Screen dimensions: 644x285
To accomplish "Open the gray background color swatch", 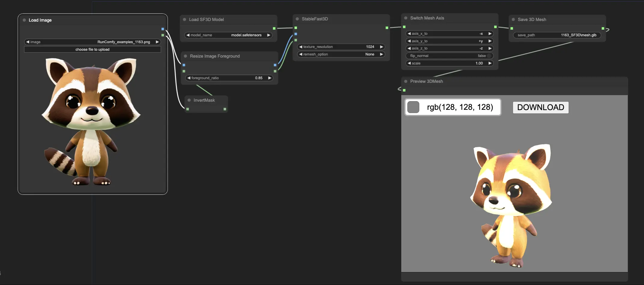I will click(x=413, y=107).
